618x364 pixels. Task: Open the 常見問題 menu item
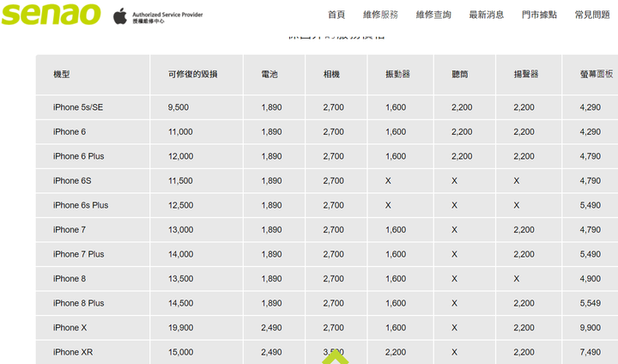[x=592, y=15]
